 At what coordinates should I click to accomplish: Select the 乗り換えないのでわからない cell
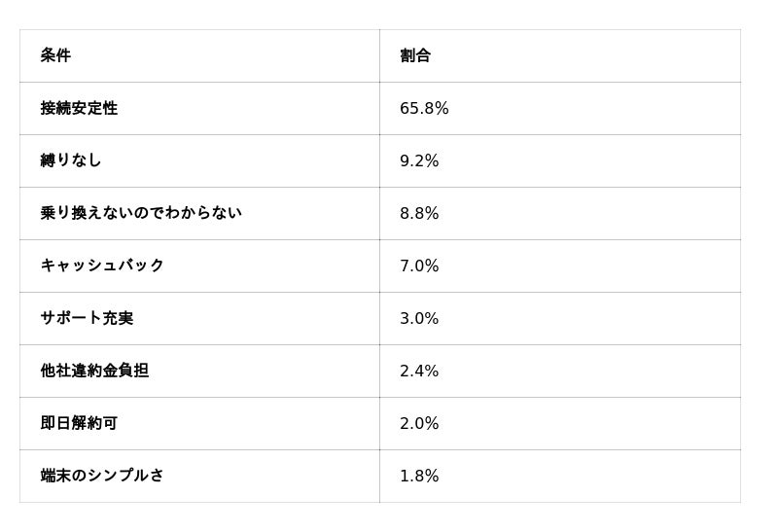141,213
